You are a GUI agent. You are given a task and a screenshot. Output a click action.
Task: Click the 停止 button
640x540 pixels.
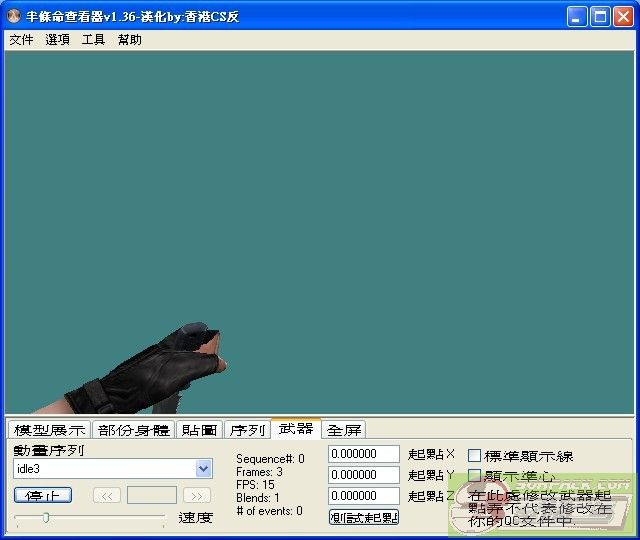pos(43,496)
